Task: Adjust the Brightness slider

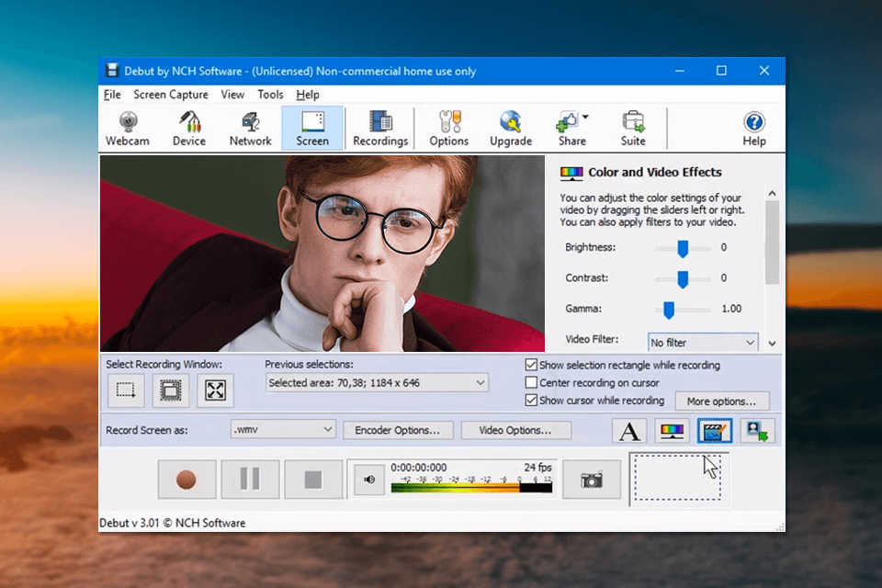Action: click(x=683, y=247)
